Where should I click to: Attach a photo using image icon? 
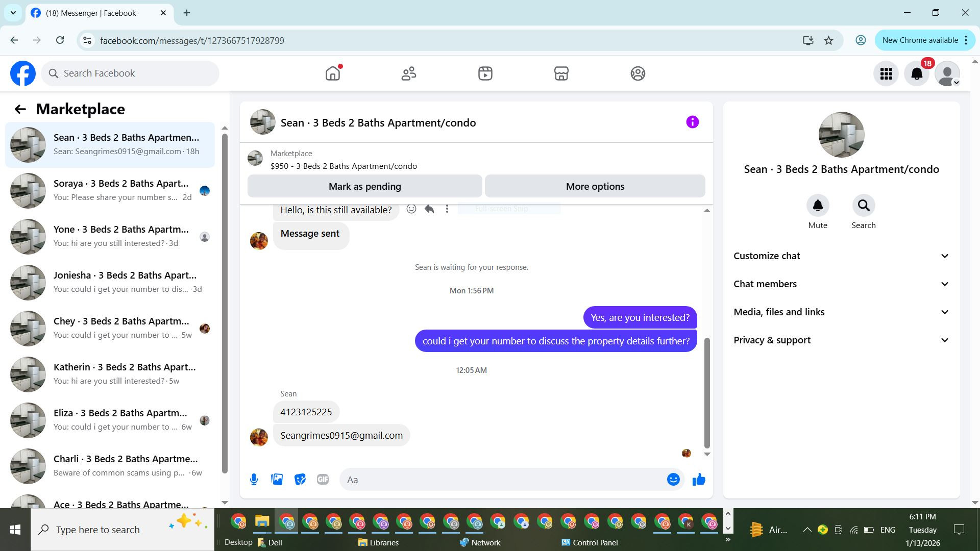click(277, 480)
